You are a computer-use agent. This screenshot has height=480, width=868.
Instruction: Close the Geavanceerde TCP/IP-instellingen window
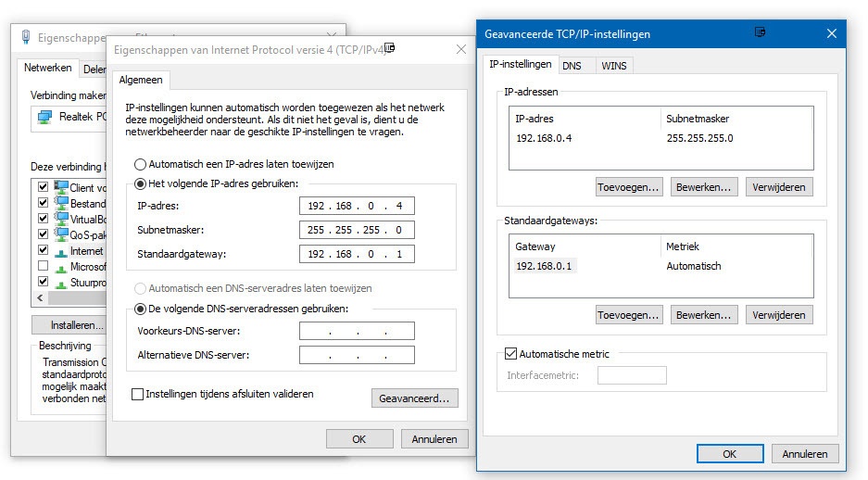tap(832, 33)
